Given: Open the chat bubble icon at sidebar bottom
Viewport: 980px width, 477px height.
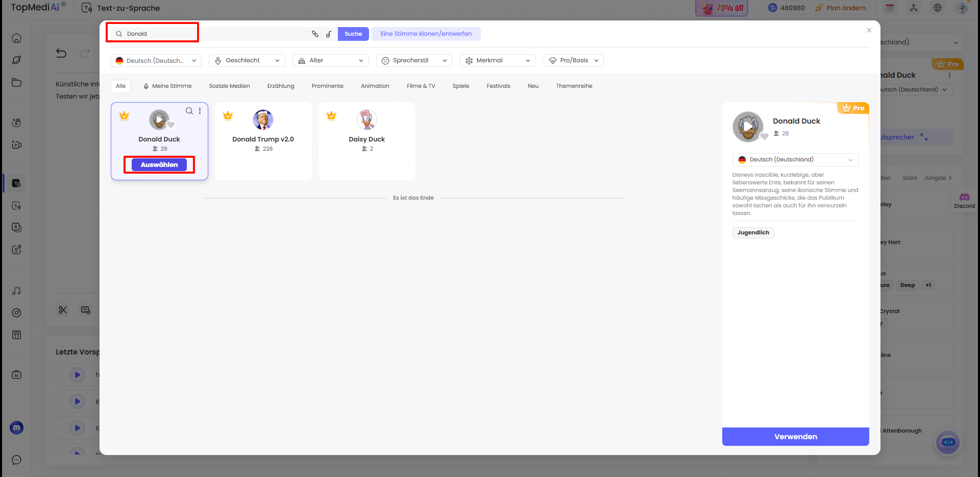Looking at the screenshot, I should tap(16, 460).
